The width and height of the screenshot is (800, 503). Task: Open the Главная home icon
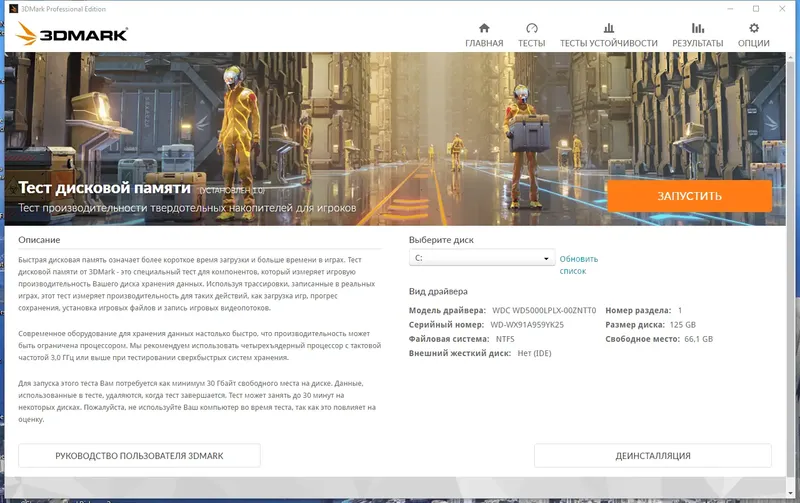[x=484, y=28]
